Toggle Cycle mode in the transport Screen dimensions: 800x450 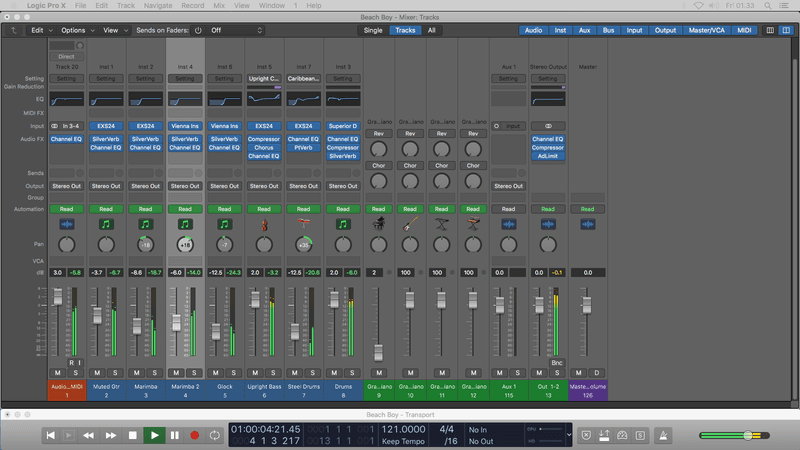pos(215,435)
